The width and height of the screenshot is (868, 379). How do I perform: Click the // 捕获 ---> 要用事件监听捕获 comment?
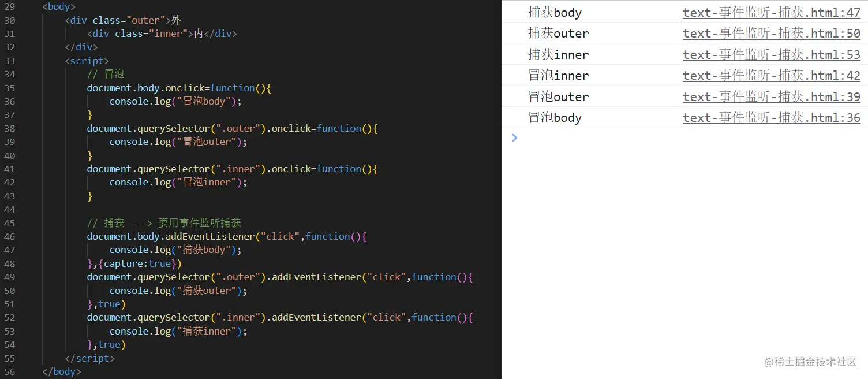[x=164, y=223]
